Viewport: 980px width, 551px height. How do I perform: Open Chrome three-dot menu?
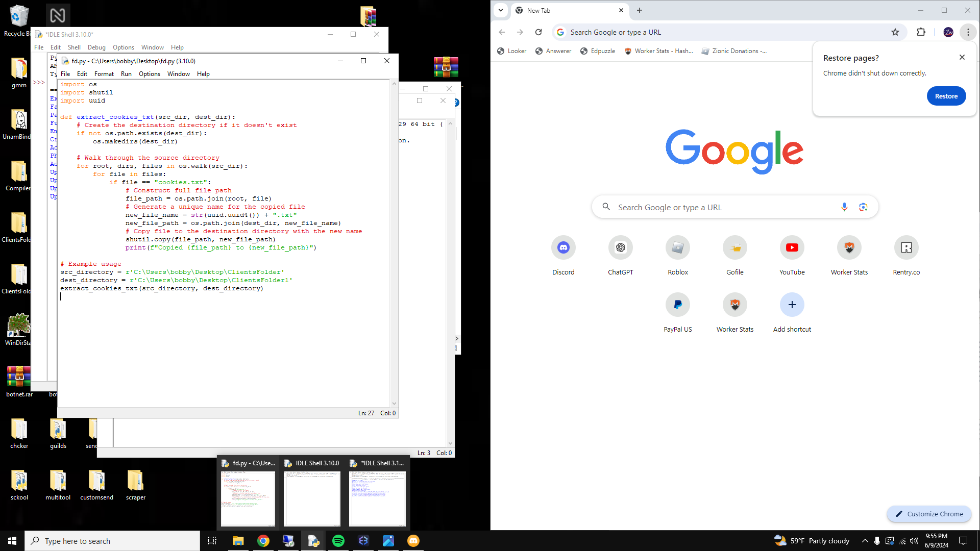[968, 32]
